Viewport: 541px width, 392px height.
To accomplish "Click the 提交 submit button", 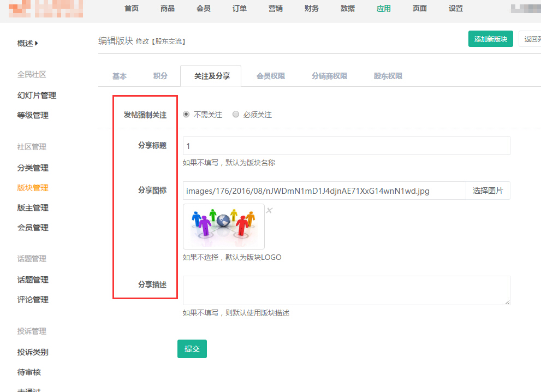I will 192,349.
